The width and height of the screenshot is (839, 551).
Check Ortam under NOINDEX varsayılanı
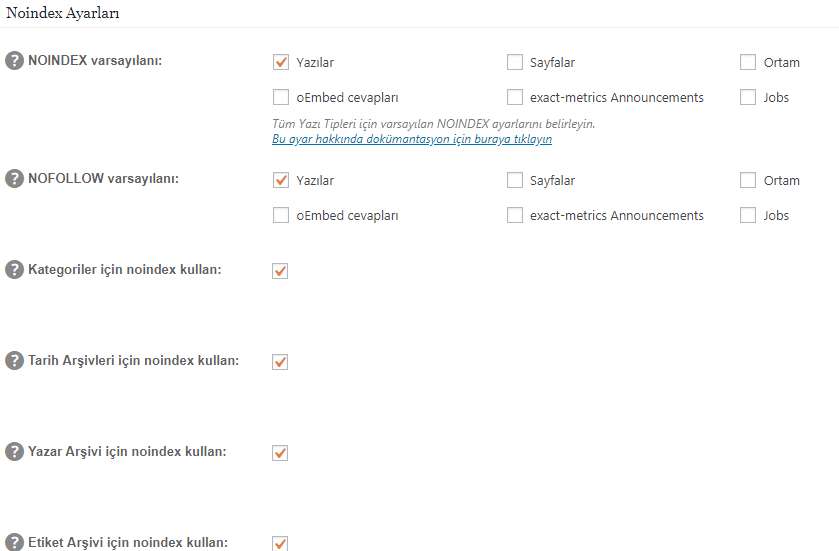[748, 62]
